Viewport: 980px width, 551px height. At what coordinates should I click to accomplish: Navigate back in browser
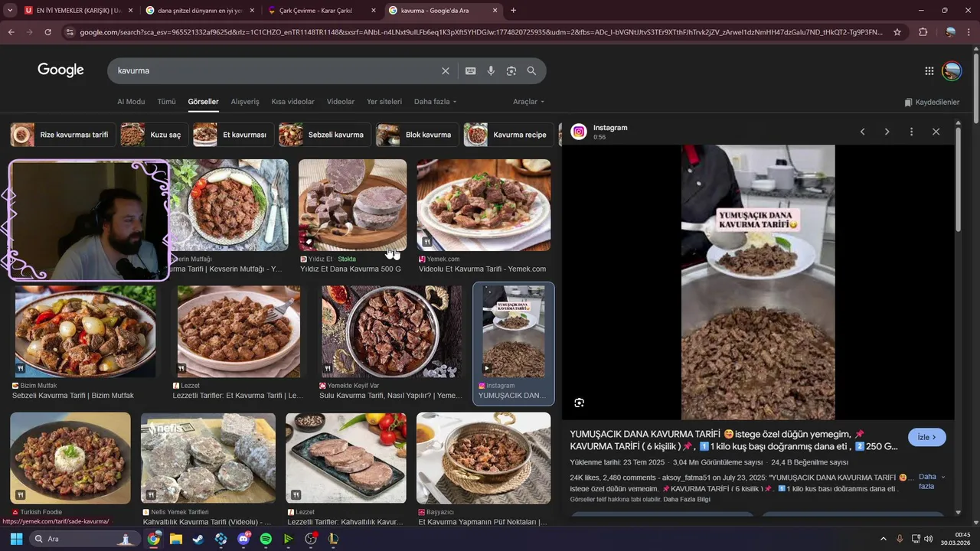[x=11, y=32]
